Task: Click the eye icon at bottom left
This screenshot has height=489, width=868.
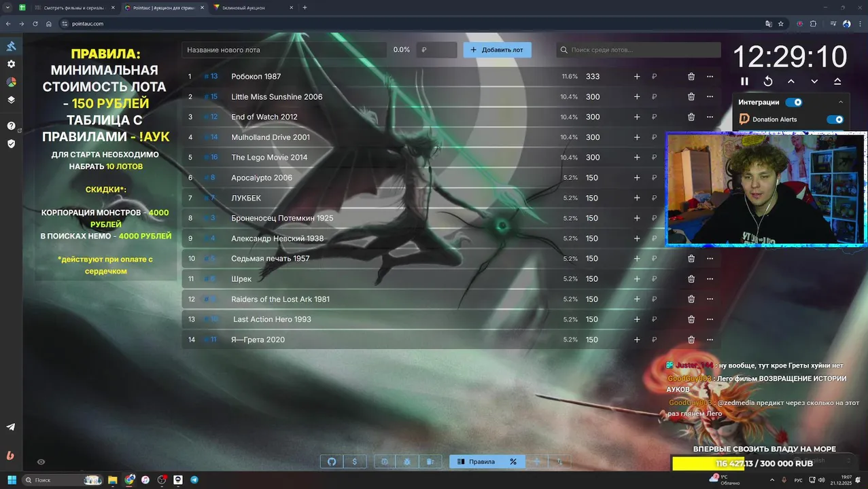Action: click(x=41, y=462)
